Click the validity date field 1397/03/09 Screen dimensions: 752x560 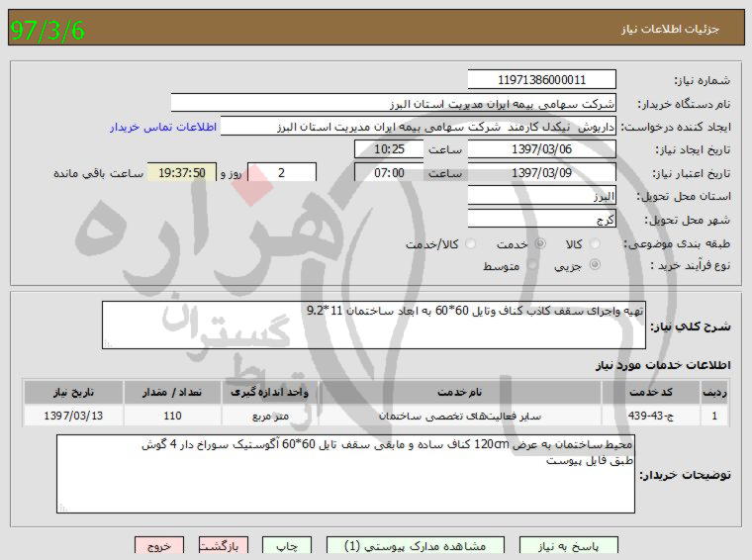(x=542, y=172)
